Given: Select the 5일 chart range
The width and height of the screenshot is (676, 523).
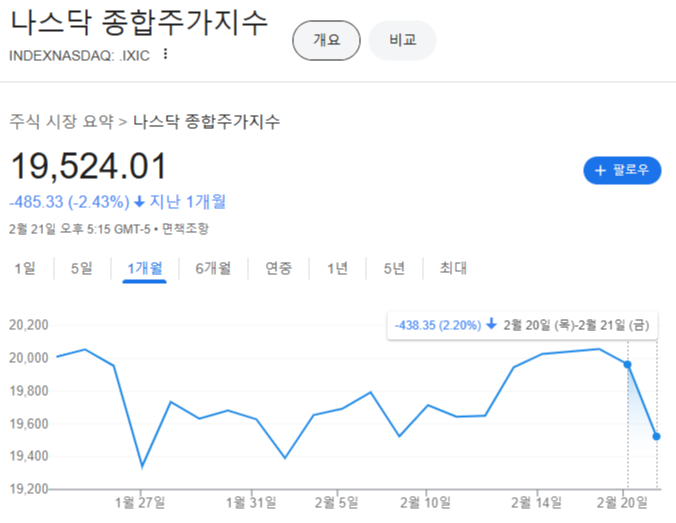Looking at the screenshot, I should pos(81,268).
